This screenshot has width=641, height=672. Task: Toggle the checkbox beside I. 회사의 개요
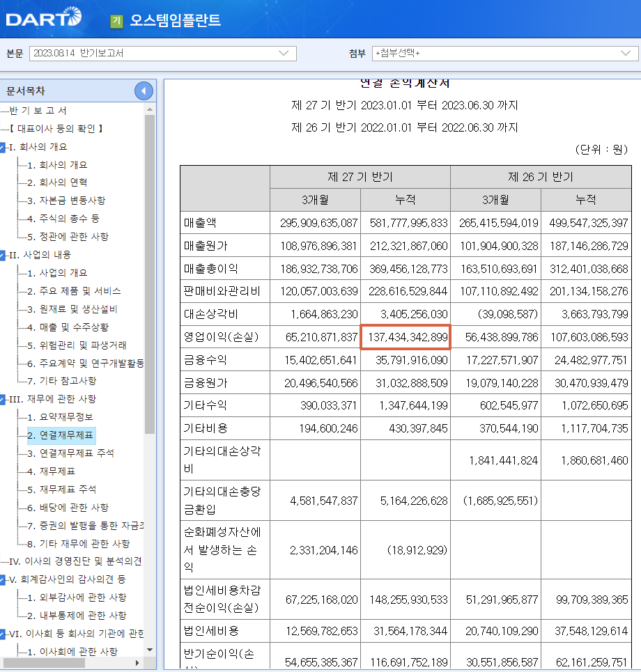(4, 148)
